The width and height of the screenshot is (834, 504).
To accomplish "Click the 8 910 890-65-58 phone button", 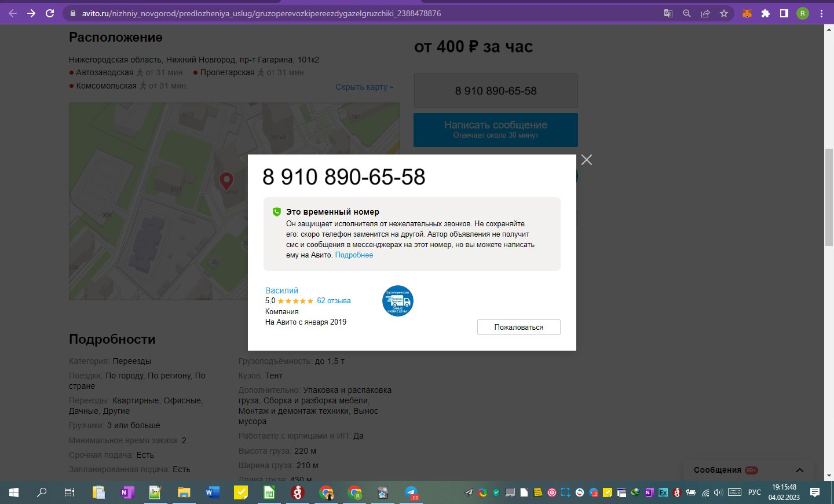I will [496, 91].
